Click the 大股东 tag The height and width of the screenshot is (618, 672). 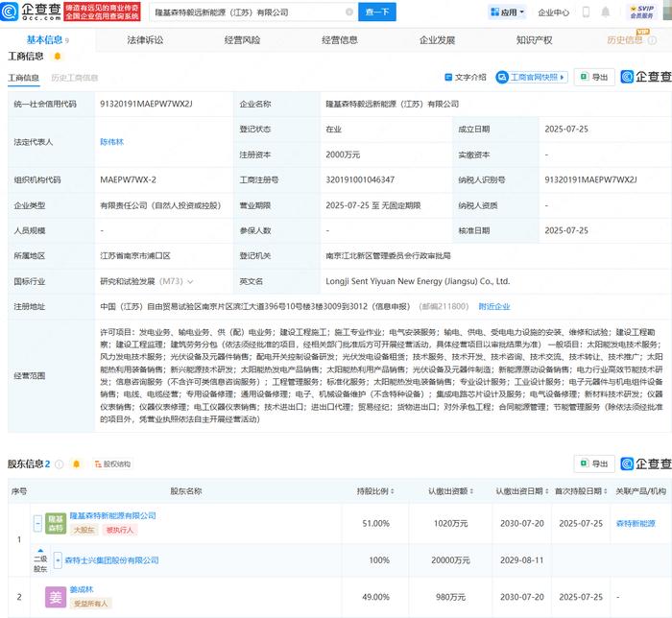click(x=84, y=530)
